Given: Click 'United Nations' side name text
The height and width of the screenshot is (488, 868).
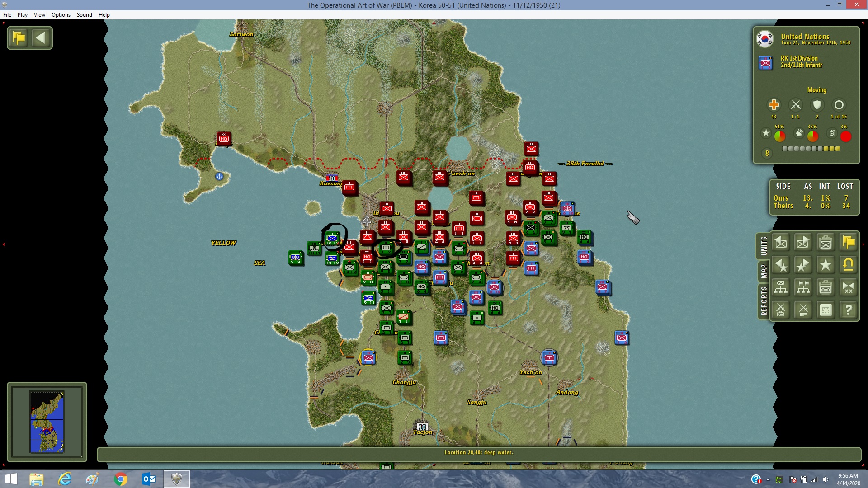Looking at the screenshot, I should [x=805, y=37].
